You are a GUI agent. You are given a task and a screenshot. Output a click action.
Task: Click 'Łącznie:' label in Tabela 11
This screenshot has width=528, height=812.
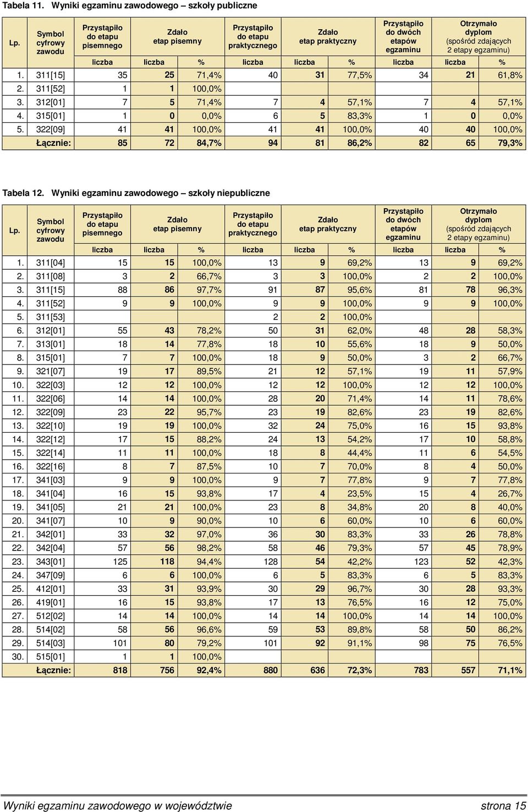53,143
